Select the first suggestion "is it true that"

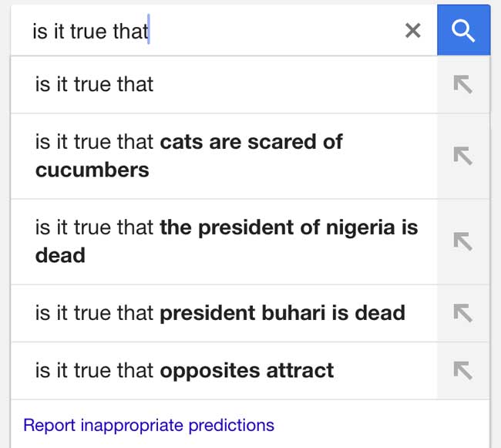coord(94,85)
